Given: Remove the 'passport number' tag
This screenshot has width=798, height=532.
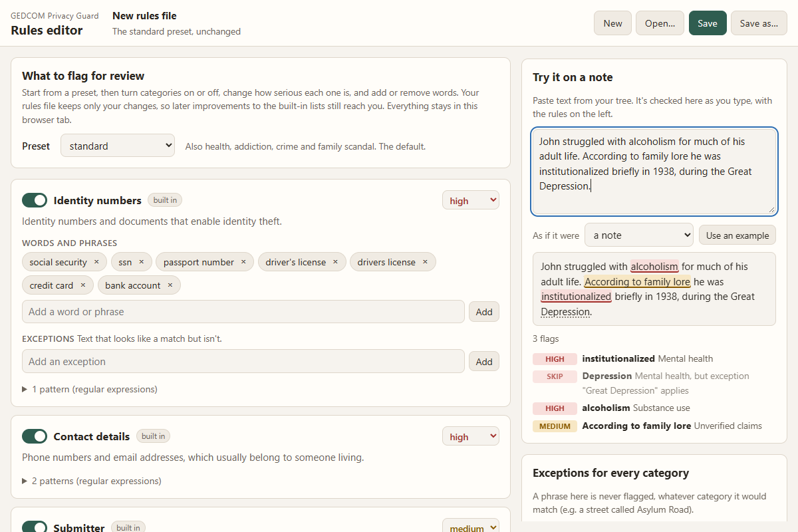Looking at the screenshot, I should click(x=243, y=262).
